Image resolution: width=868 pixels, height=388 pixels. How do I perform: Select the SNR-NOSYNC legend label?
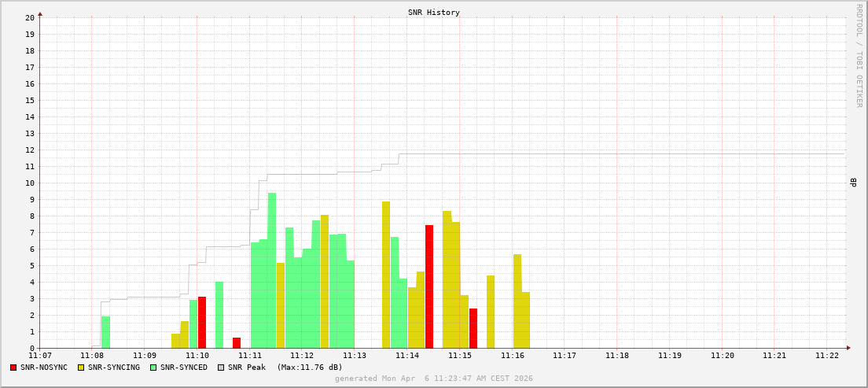[x=44, y=368]
